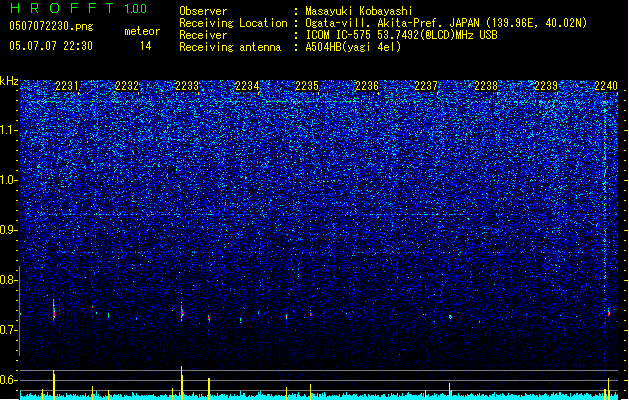Screen dimensions: 629x400
Task: Click observer name Masayuki Kobayashi
Action: coord(359,11)
